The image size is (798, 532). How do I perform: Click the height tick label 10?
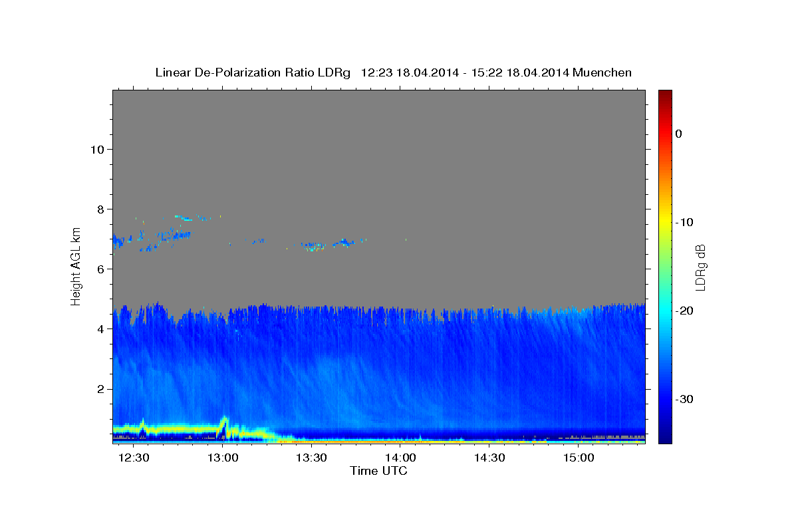click(x=96, y=149)
